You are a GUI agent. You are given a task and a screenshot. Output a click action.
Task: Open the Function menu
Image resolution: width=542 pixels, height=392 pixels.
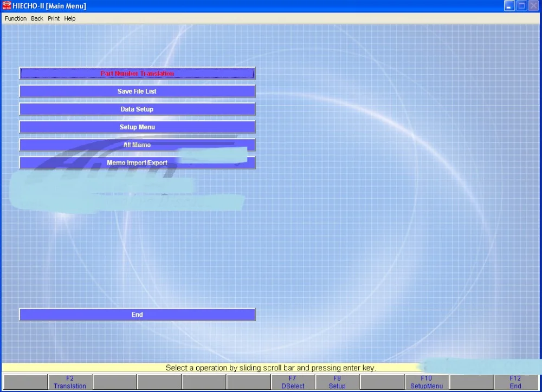pos(16,18)
